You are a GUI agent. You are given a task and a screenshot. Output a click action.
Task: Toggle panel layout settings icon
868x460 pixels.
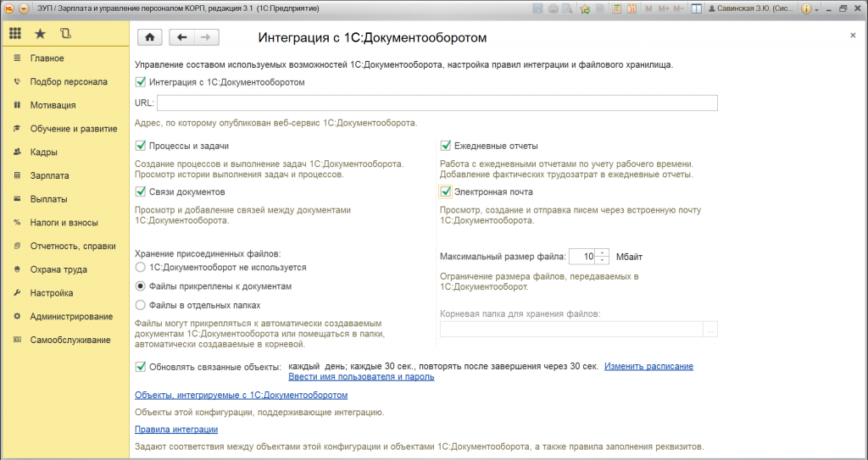coord(697,8)
